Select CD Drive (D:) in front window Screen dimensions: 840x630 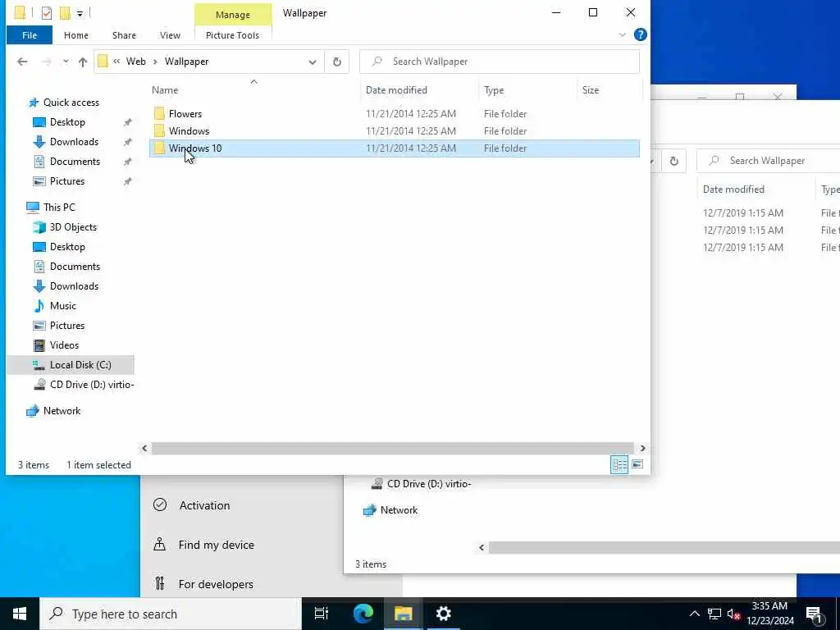pyautogui.click(x=92, y=385)
